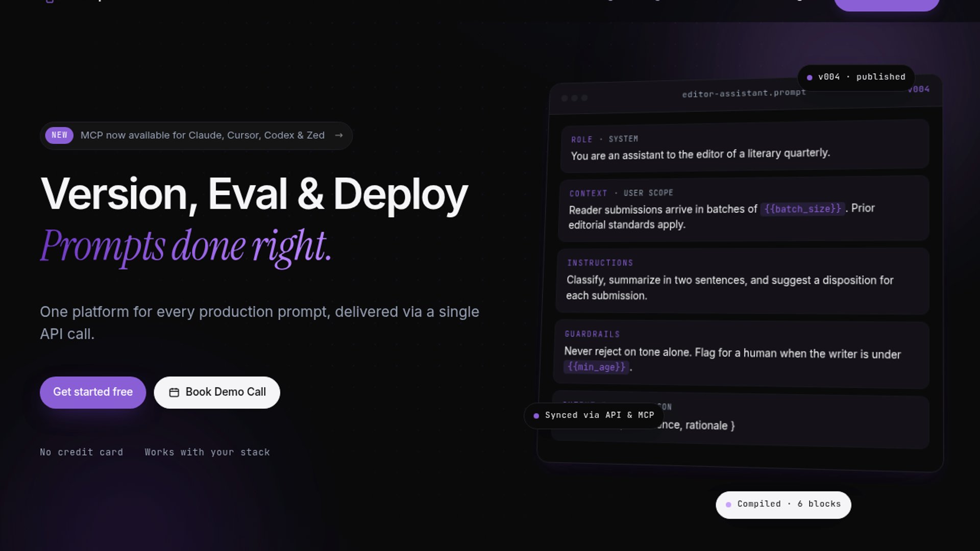Click the "No credit card" note
This screenshot has height=551, width=980.
click(x=82, y=453)
